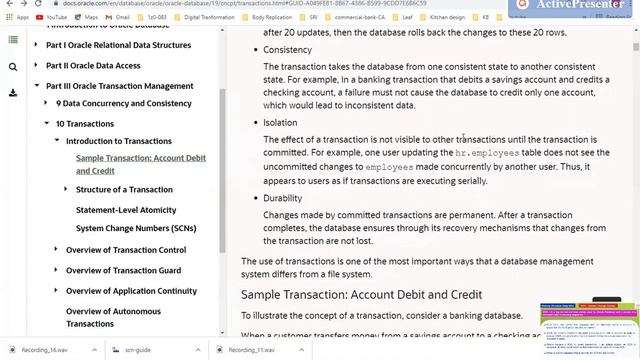Screen dimensions: 640x360
Task: Select 10 Transactions entry
Action: 85,124
